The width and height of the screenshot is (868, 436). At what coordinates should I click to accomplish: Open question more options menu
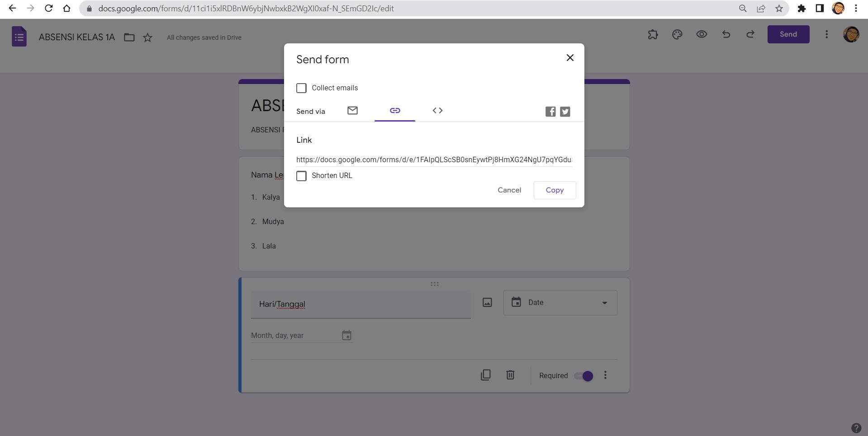605,375
